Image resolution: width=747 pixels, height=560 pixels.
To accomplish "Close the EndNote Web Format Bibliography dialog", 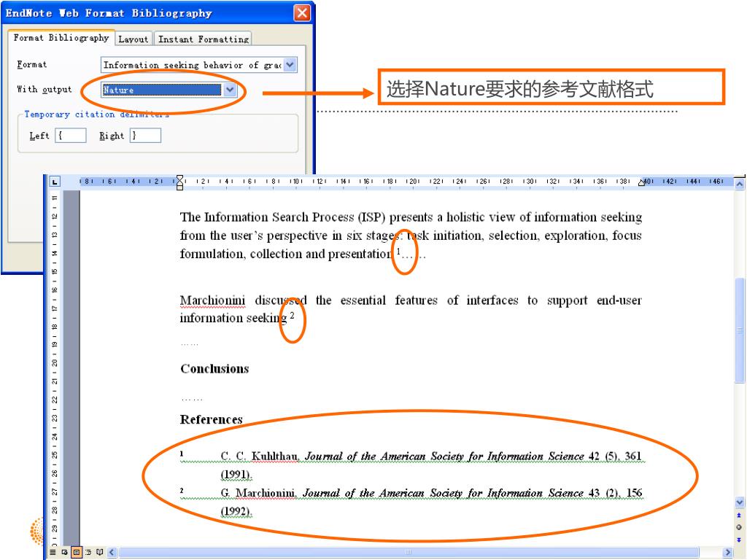I will click(x=302, y=13).
